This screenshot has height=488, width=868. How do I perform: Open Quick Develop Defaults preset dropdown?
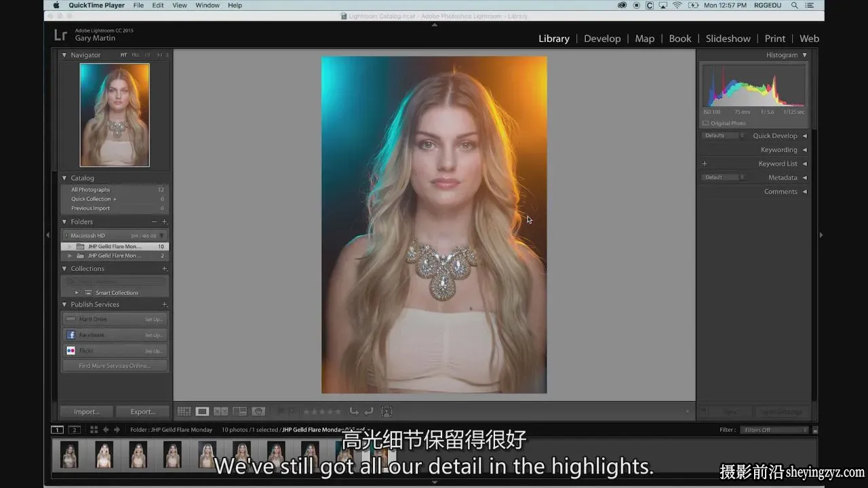point(724,136)
